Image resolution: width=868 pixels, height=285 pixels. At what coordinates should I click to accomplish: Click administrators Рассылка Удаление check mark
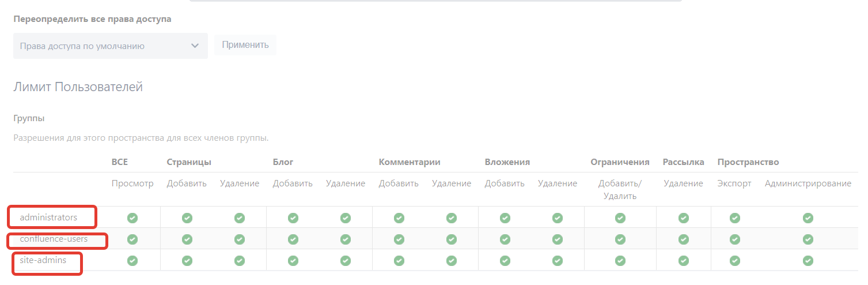(684, 218)
